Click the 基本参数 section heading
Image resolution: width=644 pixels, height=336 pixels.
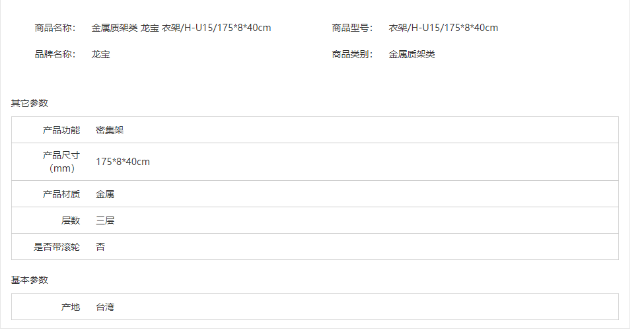[30, 280]
